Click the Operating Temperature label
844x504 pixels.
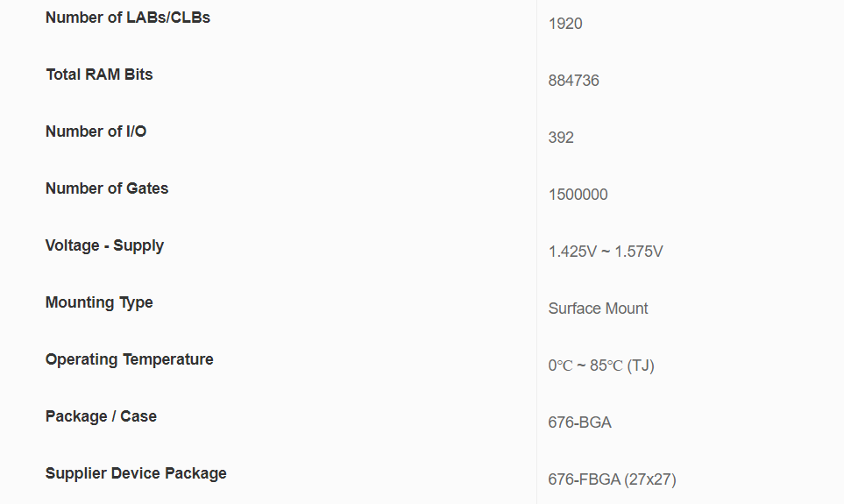tap(129, 359)
